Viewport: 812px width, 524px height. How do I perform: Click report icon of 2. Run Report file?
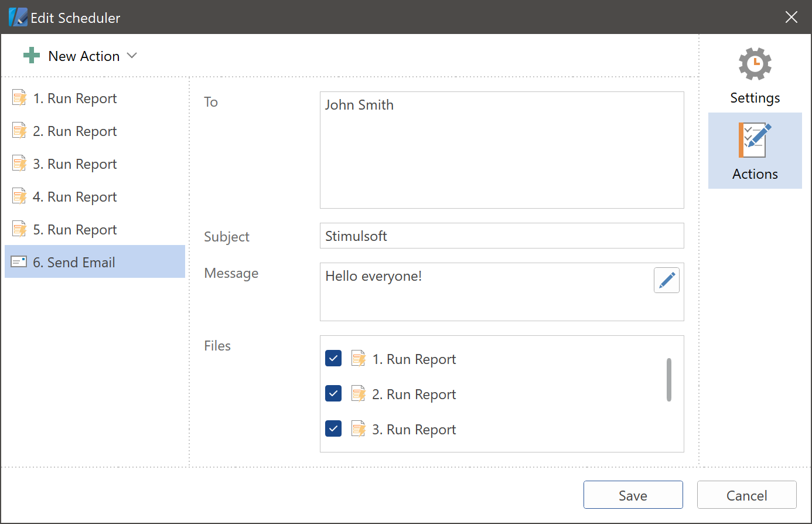pyautogui.click(x=359, y=393)
